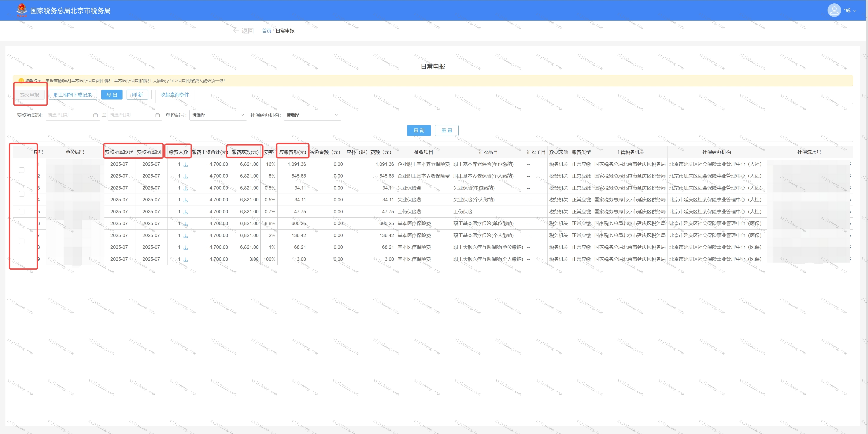
Task: Download employee details for row 4 失业保险(个人缴纳)
Action: tap(186, 200)
